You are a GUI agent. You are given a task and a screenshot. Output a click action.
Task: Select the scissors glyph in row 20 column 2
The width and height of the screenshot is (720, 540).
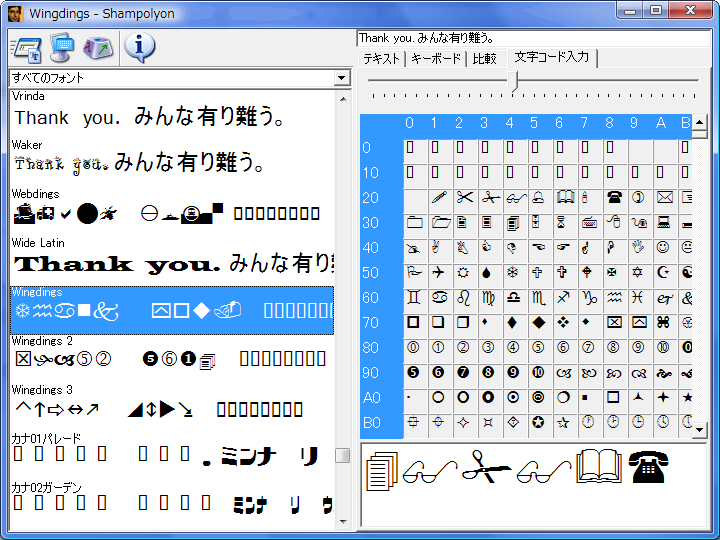click(465, 198)
